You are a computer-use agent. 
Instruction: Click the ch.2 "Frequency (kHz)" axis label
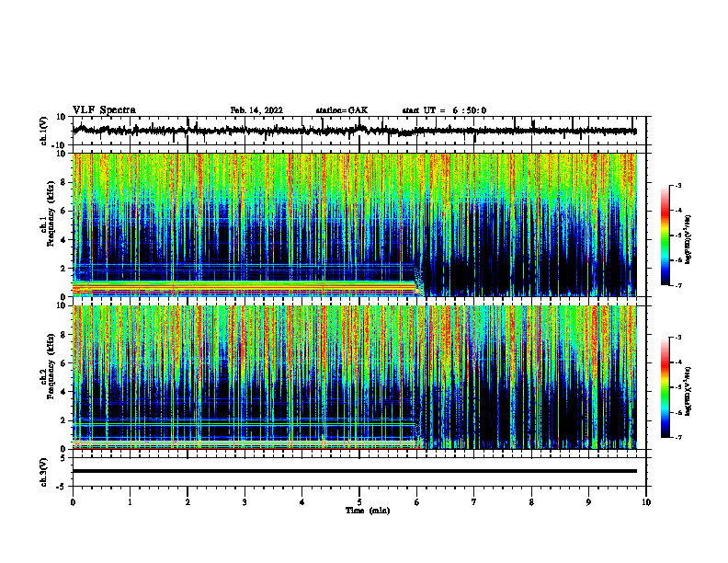pyautogui.click(x=51, y=366)
